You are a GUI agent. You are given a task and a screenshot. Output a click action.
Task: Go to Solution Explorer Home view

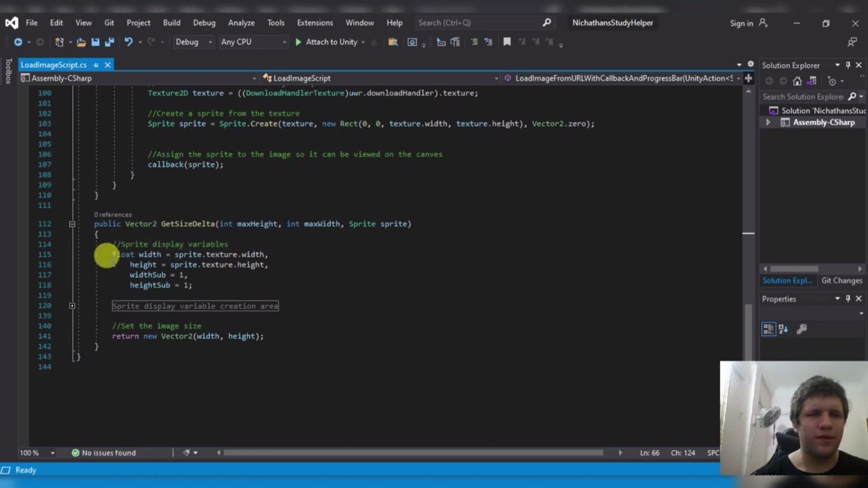click(x=797, y=81)
